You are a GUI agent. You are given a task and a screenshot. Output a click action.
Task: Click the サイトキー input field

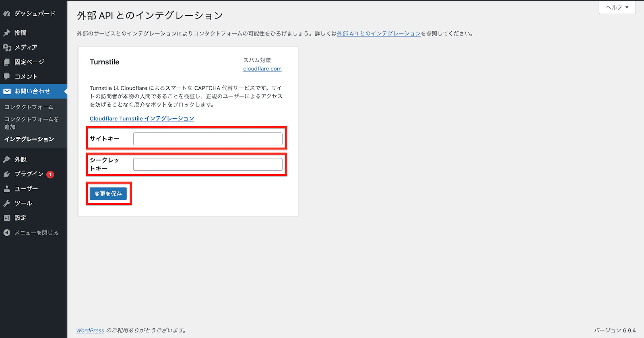point(208,139)
